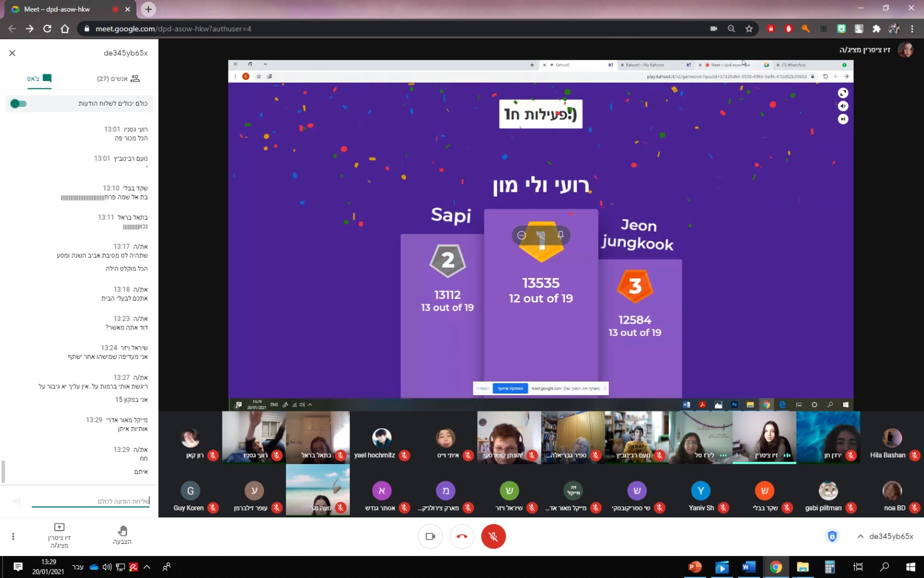Click the presenter's profile avatar at top right
Viewport: 924px width, 578px height.
pos(905,50)
